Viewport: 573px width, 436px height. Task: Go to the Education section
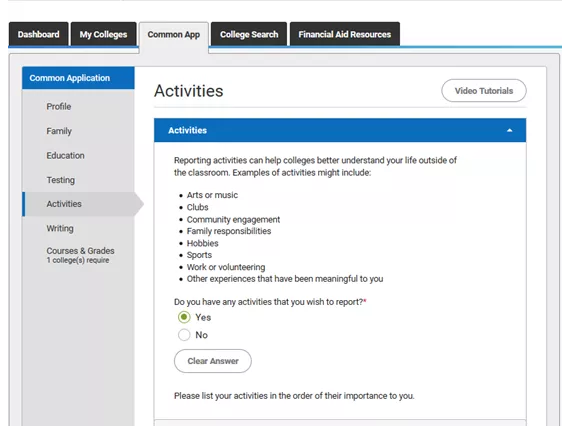pyautogui.click(x=65, y=155)
